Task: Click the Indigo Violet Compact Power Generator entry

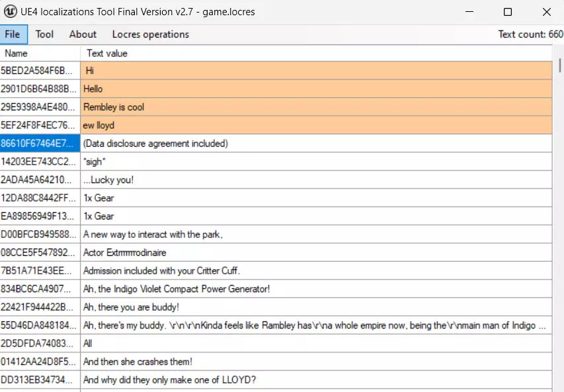Action: click(177, 289)
